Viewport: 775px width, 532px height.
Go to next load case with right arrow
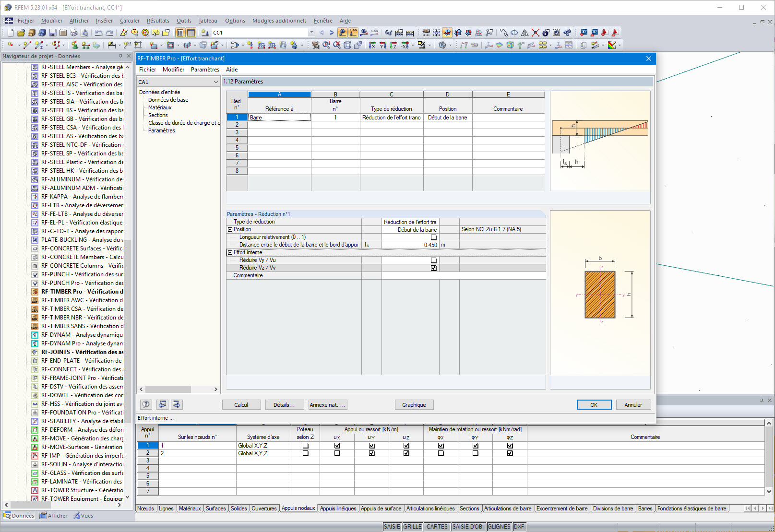(331, 33)
